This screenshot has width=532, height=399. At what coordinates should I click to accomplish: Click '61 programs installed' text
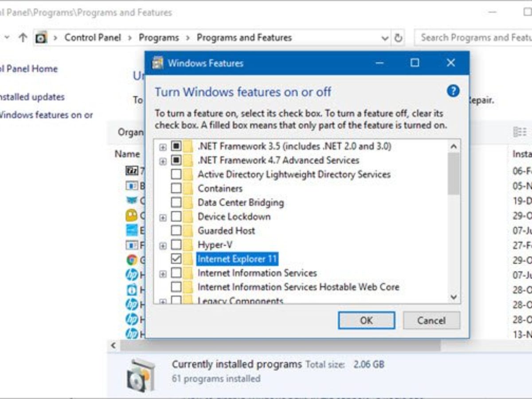(x=216, y=379)
